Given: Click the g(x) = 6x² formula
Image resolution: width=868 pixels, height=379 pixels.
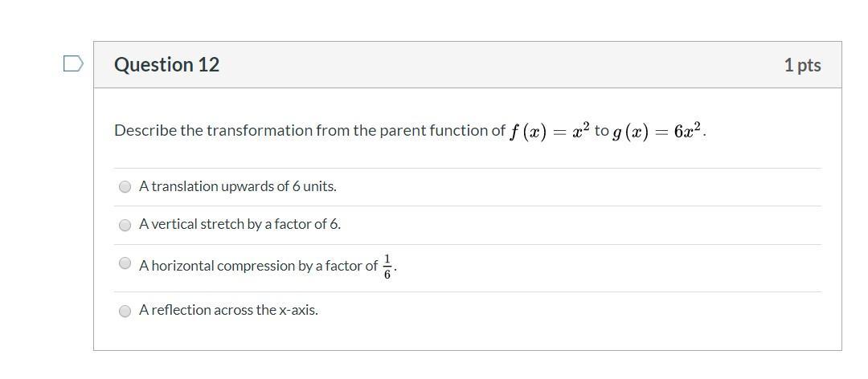Looking at the screenshot, I should (657, 131).
